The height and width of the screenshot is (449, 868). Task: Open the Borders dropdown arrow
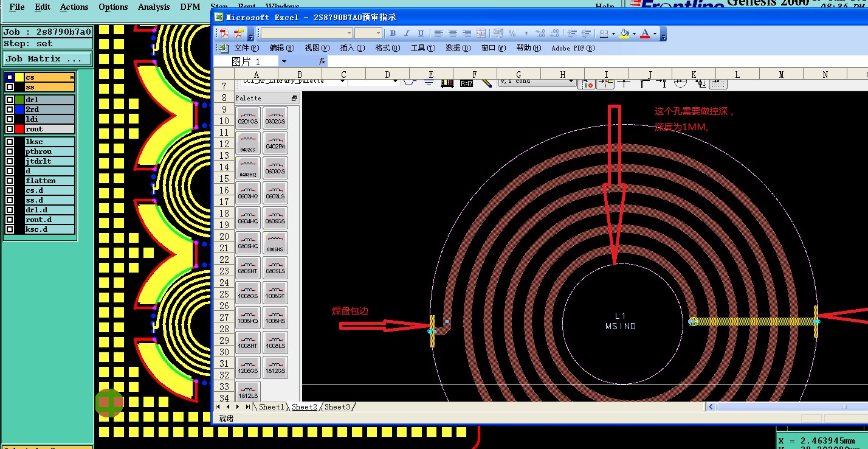[x=613, y=33]
